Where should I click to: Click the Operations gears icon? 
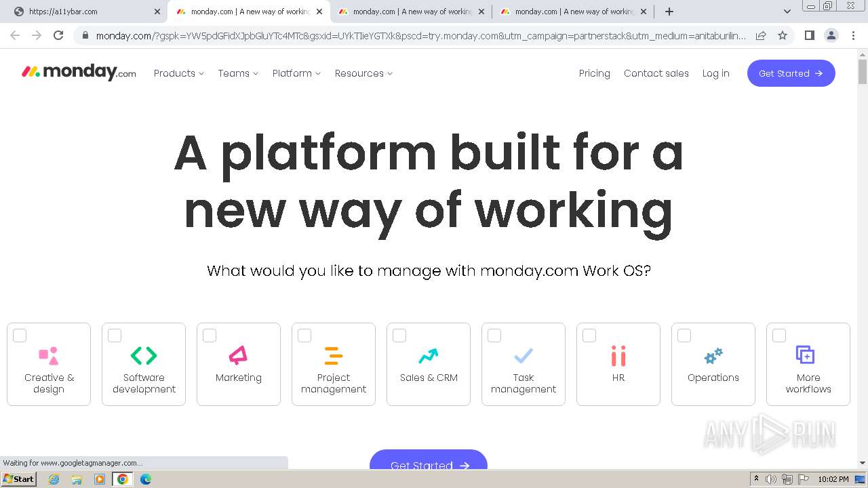pos(713,355)
